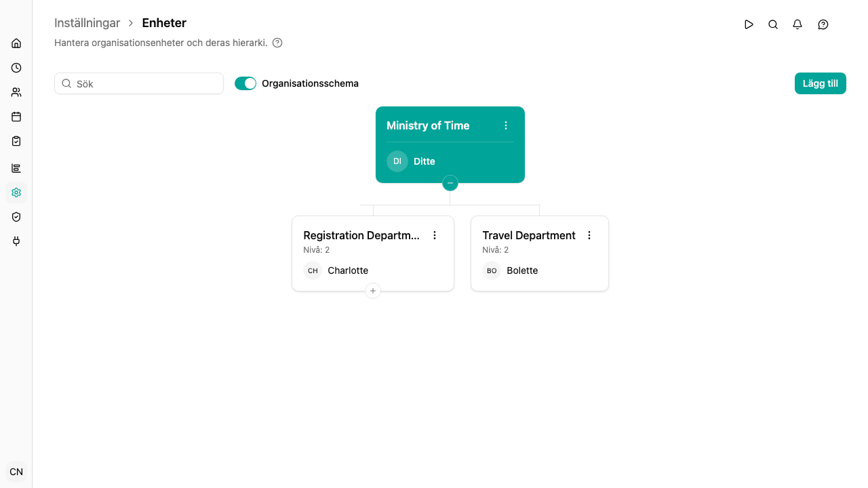Open the shield check icon
Image resolution: width=868 pixels, height=488 pixels.
point(16,217)
